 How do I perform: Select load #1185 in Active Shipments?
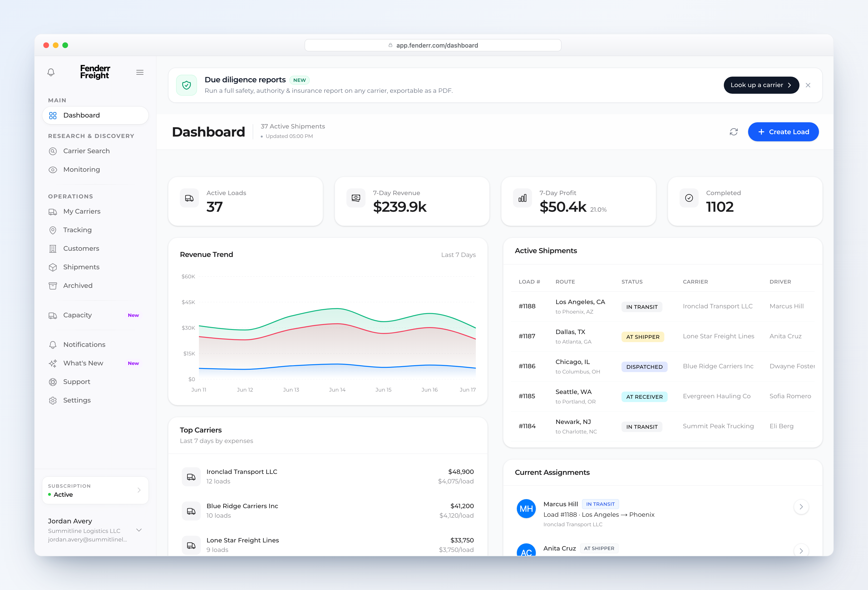(663, 396)
